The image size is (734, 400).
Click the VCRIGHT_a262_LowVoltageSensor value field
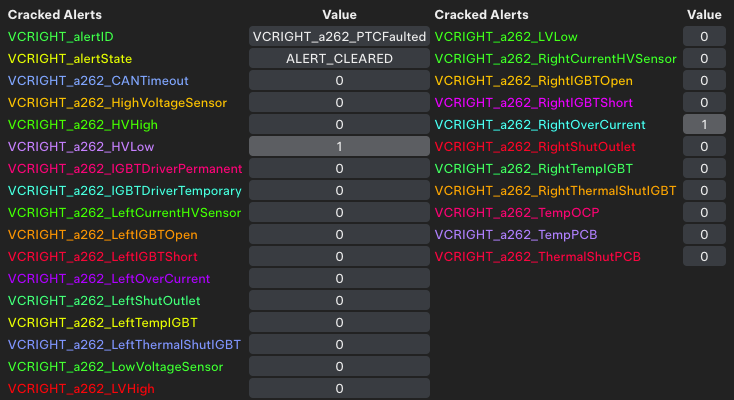point(339,366)
